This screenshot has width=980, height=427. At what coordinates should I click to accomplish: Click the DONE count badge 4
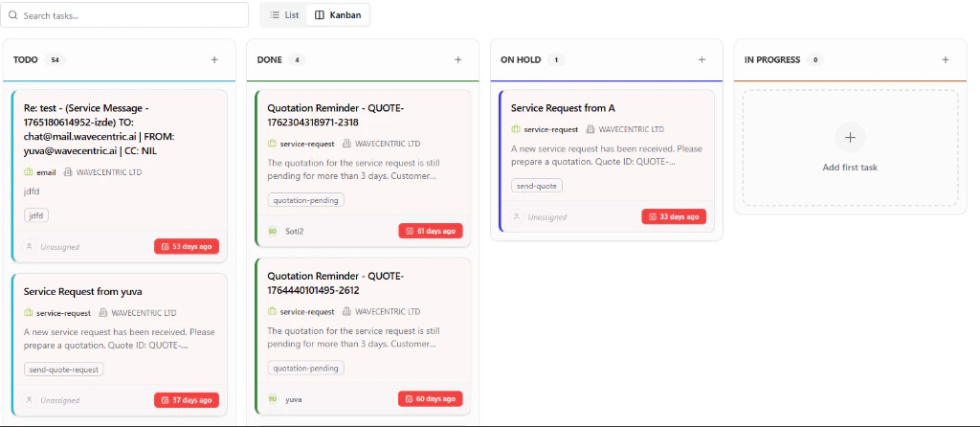point(297,60)
